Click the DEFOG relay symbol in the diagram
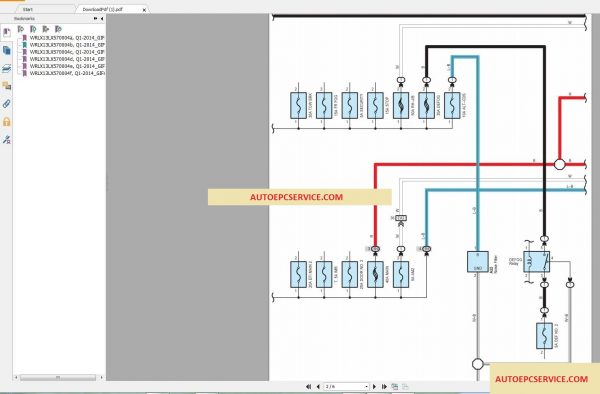This screenshot has width=600, height=394. 536,262
